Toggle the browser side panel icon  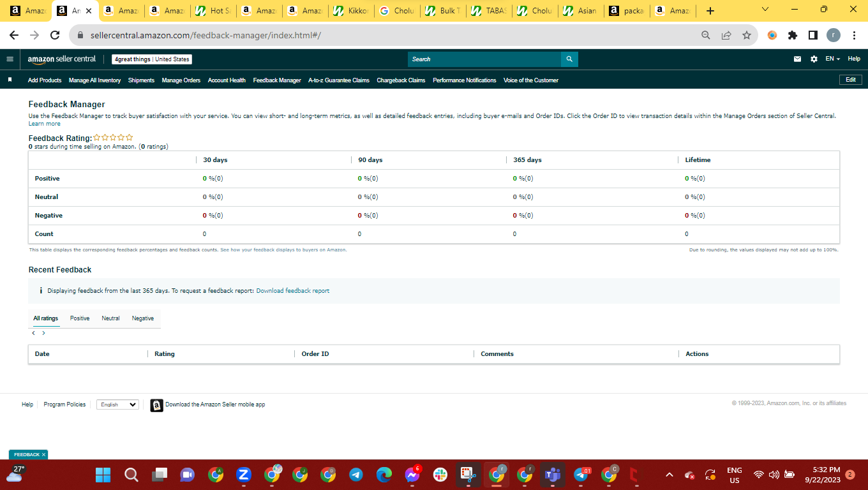pos(813,35)
